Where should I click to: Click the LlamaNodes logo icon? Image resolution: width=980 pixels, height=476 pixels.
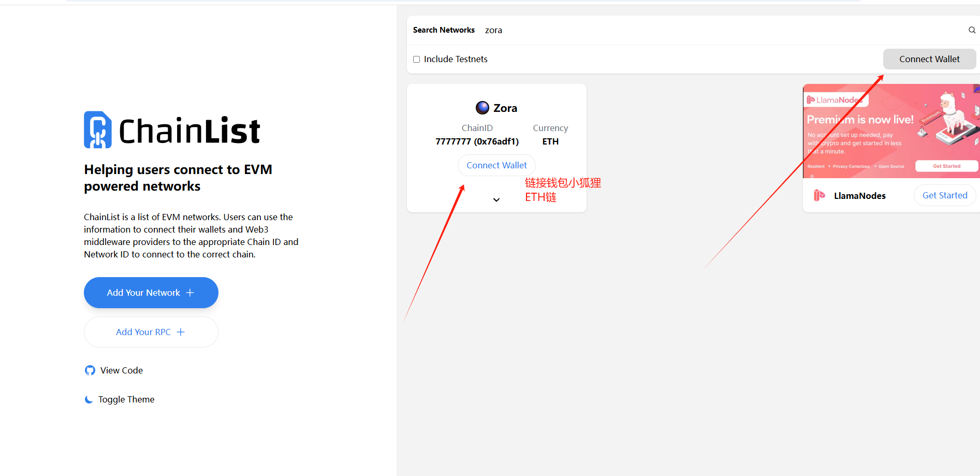coord(819,195)
